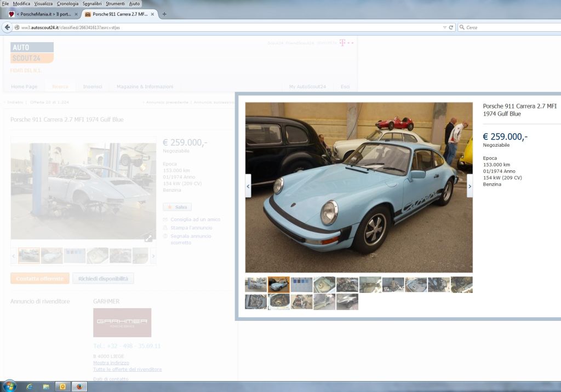561x392 pixels.
Task: Click the large blue Porsche lightbox photo
Action: (359, 187)
